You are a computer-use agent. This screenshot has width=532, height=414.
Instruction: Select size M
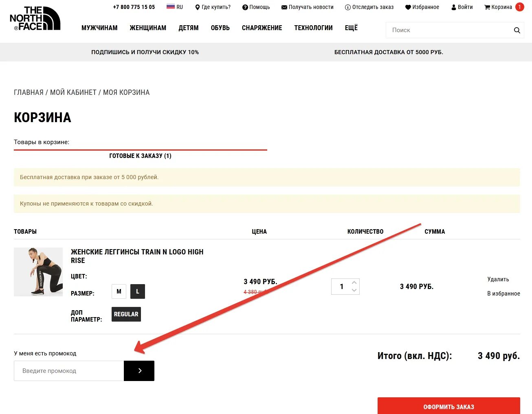tap(119, 291)
